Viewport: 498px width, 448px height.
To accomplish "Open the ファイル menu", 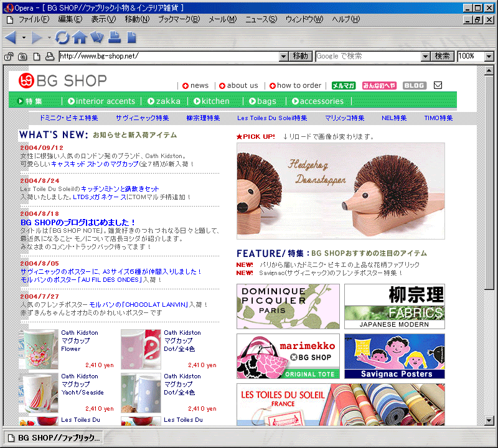I will click(x=34, y=19).
